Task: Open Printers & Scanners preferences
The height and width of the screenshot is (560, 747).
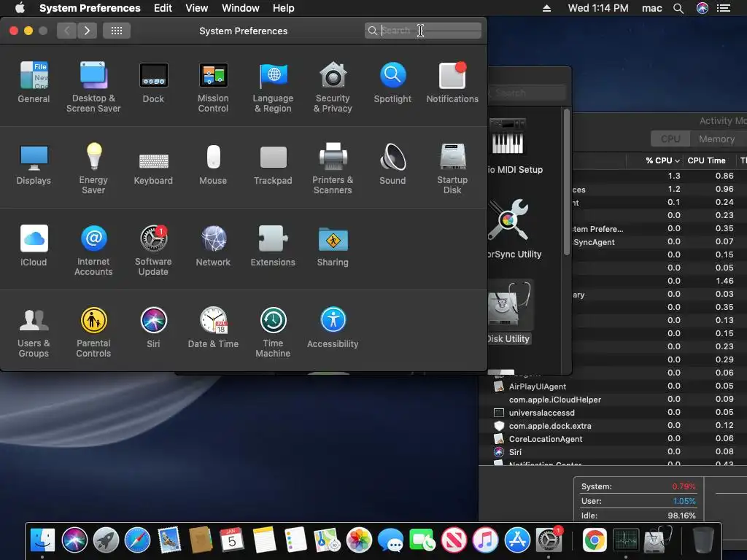Action: (x=333, y=168)
